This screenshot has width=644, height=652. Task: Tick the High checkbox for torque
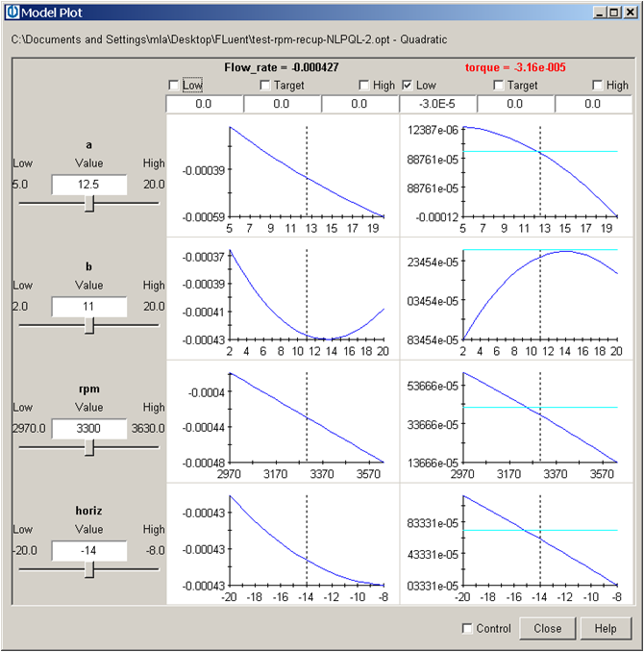[x=598, y=86]
